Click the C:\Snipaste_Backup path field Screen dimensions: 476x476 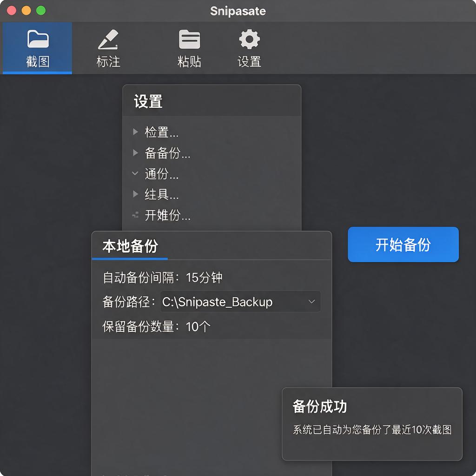[x=240, y=301]
